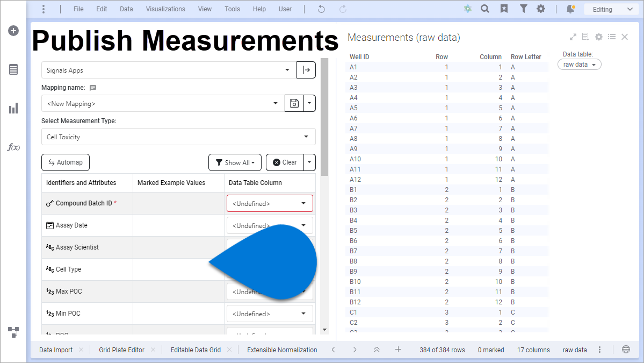The height and width of the screenshot is (363, 644).
Task: Close the Data Import tab
Action: pyautogui.click(x=81, y=350)
